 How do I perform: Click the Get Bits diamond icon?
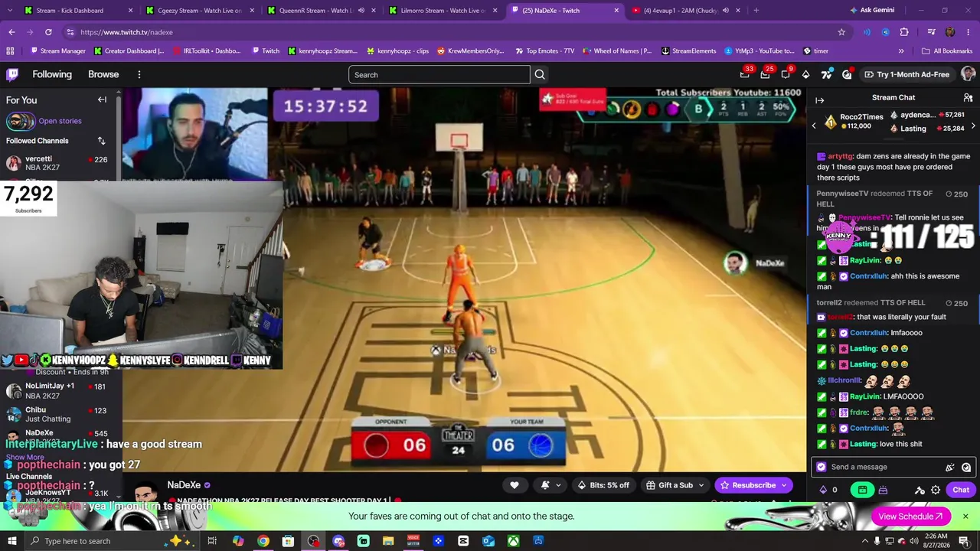805,74
